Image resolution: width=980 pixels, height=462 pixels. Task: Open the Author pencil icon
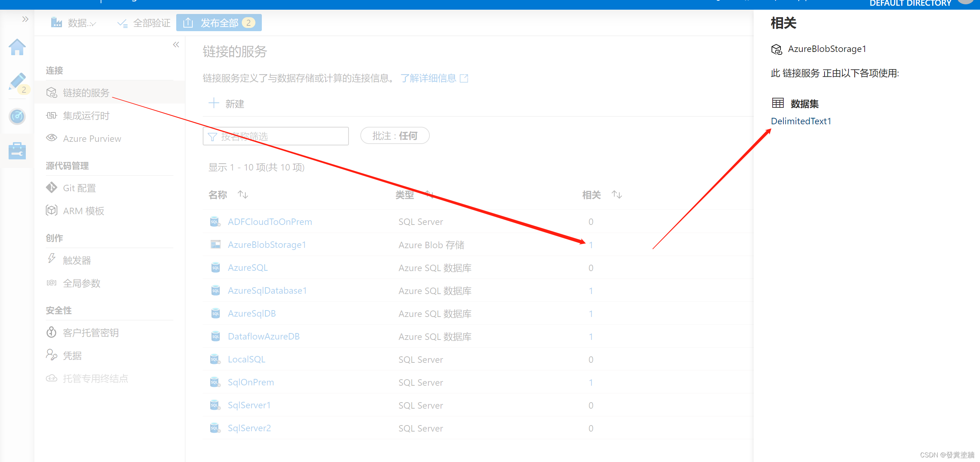17,81
